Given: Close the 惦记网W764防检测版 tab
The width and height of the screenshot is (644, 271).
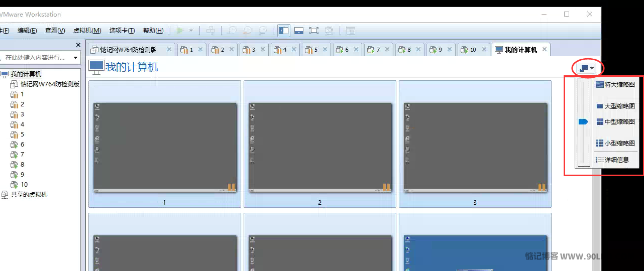Looking at the screenshot, I should coord(169,49).
